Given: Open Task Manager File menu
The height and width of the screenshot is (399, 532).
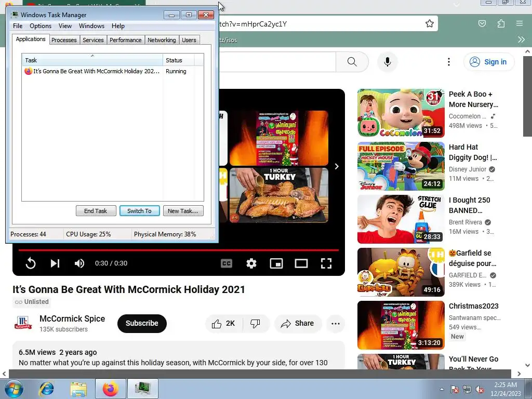Looking at the screenshot, I should coord(18,26).
